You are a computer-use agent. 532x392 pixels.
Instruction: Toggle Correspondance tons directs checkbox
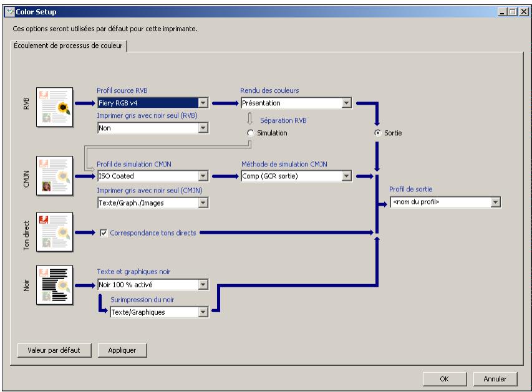[104, 233]
